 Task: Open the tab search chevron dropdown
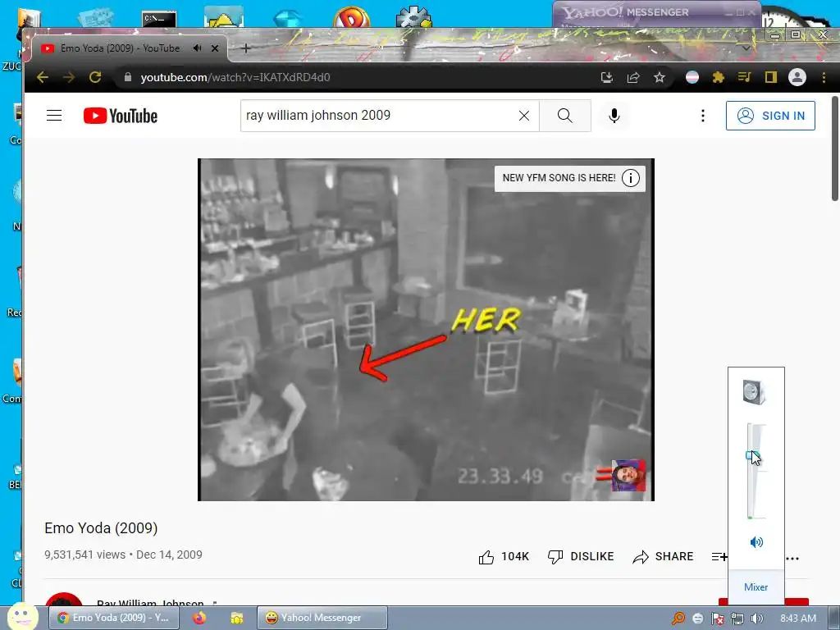pyautogui.click(x=746, y=47)
